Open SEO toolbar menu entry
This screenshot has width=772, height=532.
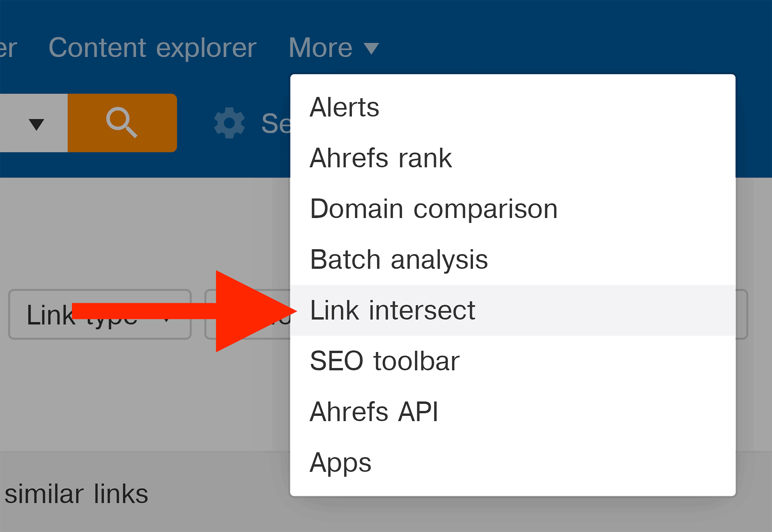[x=513, y=361]
